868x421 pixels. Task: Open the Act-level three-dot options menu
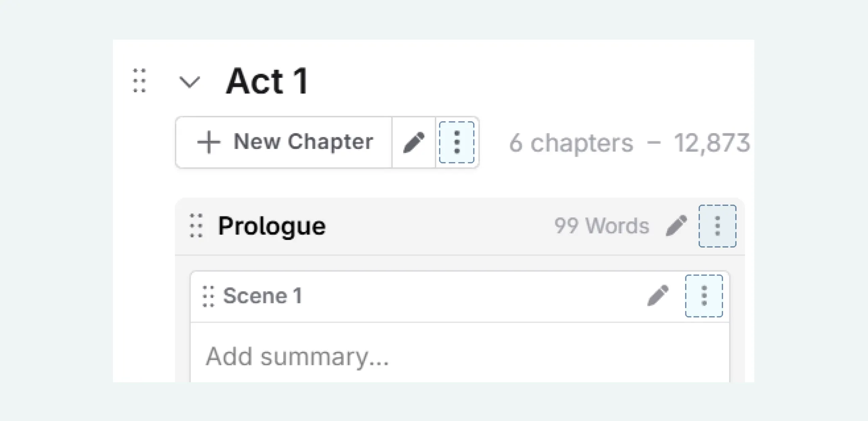(457, 142)
